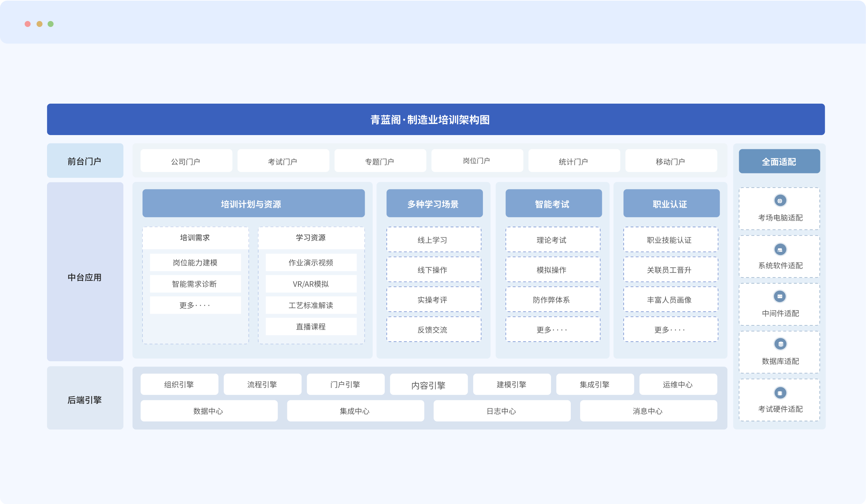Click the icon above 系统软件适配

780,249
